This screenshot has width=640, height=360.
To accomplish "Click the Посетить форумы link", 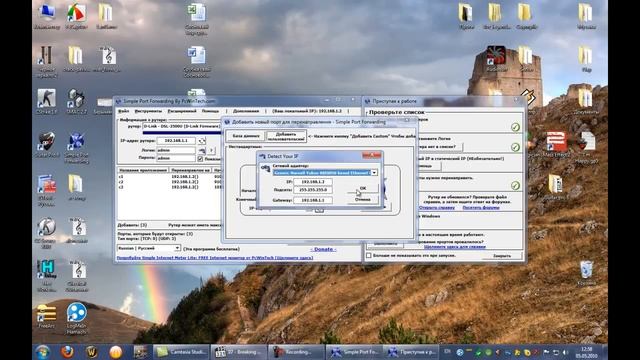I will [481, 208].
